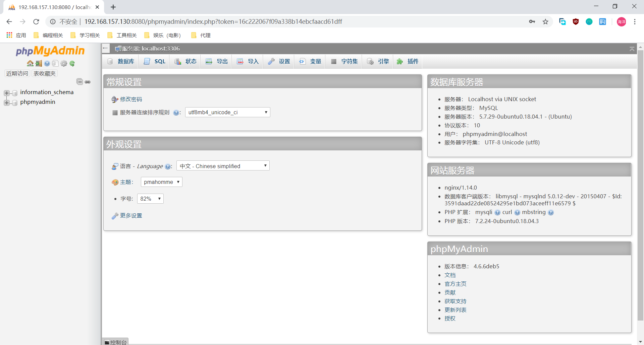Visit the 官方主页 link

tap(455, 284)
